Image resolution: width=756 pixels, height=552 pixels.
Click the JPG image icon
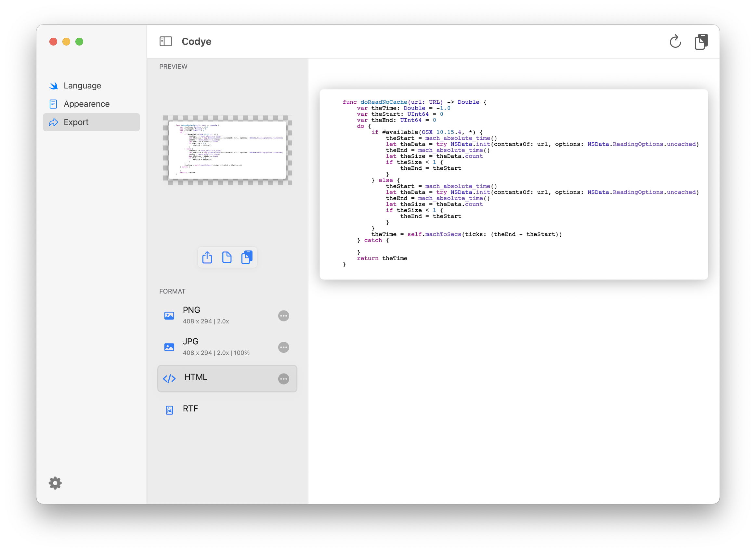coord(169,348)
